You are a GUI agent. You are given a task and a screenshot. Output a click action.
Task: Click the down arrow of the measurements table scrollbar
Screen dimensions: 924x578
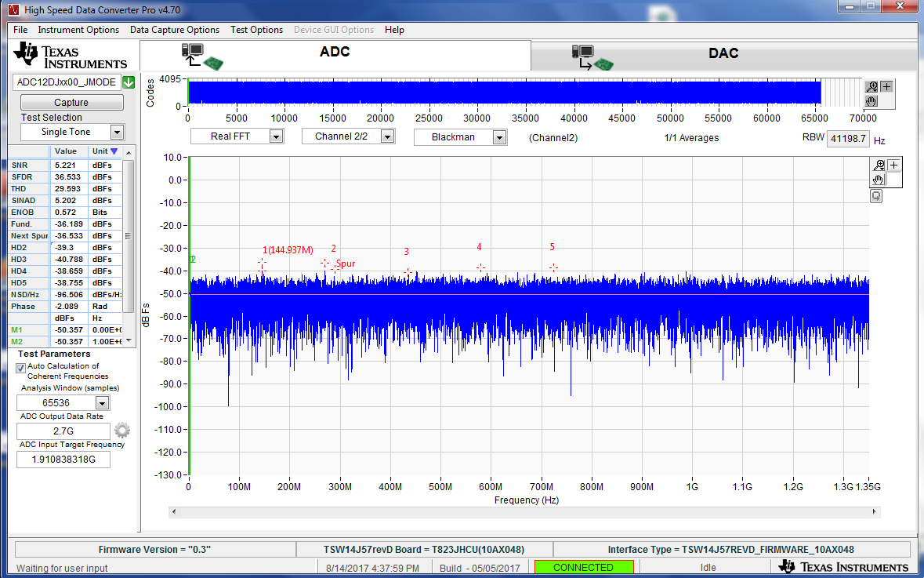pos(129,341)
